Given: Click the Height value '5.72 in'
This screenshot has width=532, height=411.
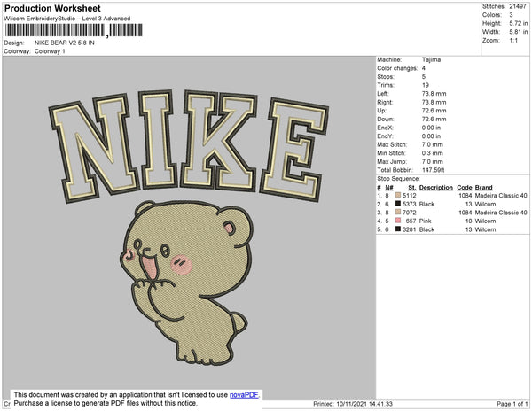Looking at the screenshot, I should pyautogui.click(x=519, y=23).
